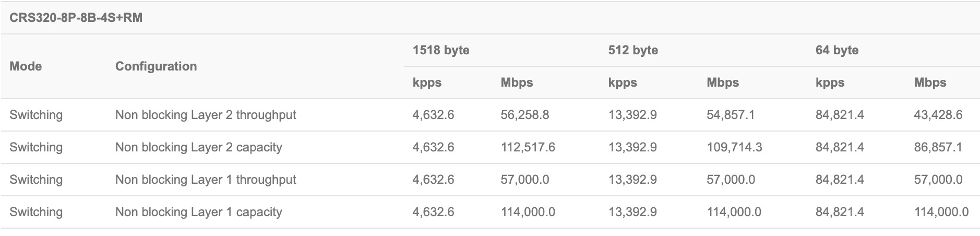Screen dimensions: 980x236
Task: Click the Mbps subheader under 512 byte
Action: pos(723,82)
